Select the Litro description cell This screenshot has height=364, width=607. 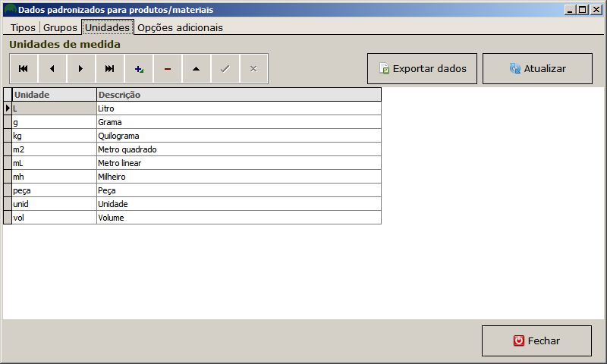click(x=239, y=108)
